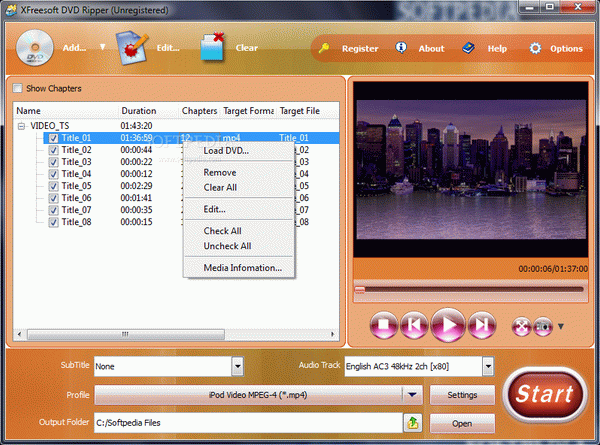The image size is (600, 445).
Task: Click the video preview thumbnail
Action: pyautogui.click(x=471, y=169)
